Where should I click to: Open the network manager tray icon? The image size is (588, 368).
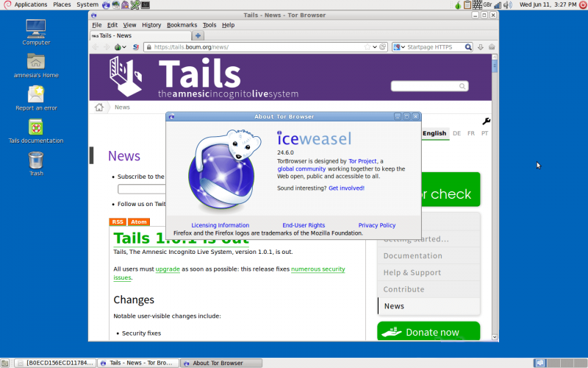click(x=498, y=5)
